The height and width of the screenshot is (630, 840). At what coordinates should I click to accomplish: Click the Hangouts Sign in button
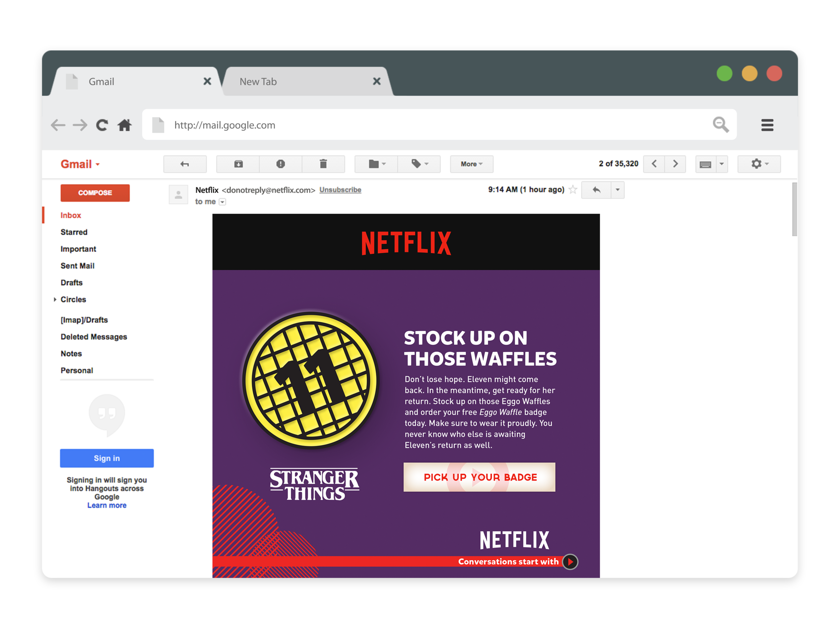tap(107, 458)
